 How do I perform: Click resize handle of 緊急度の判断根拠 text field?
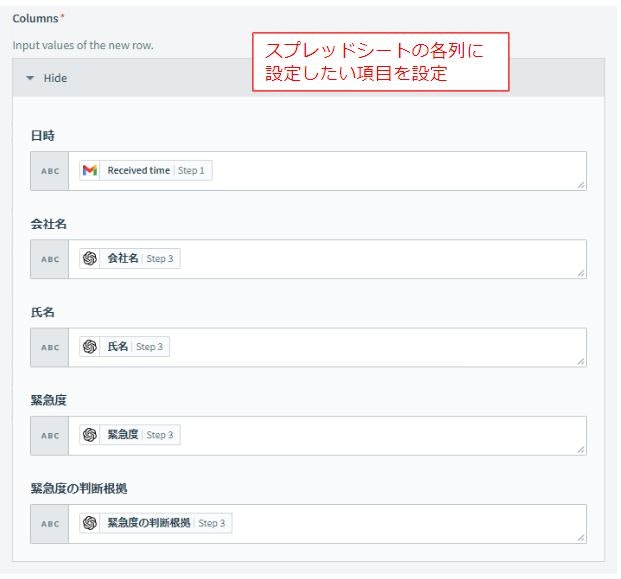pos(581,538)
